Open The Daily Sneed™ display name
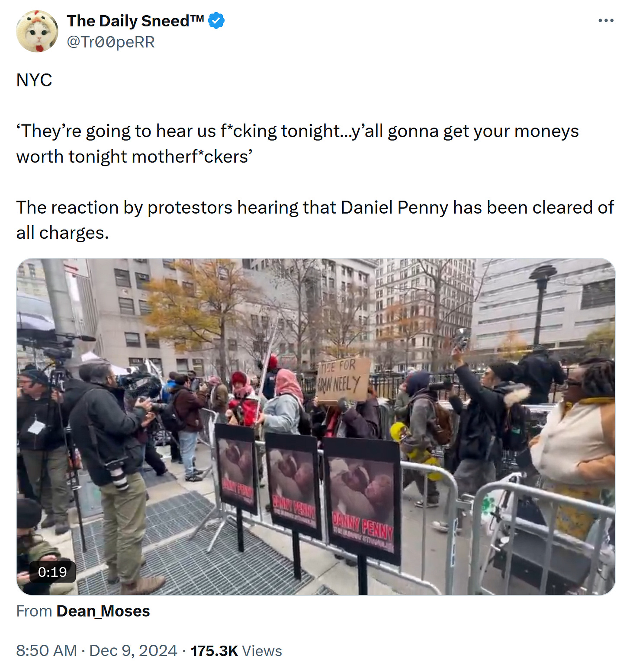The width and height of the screenshot is (630, 672). point(135,21)
